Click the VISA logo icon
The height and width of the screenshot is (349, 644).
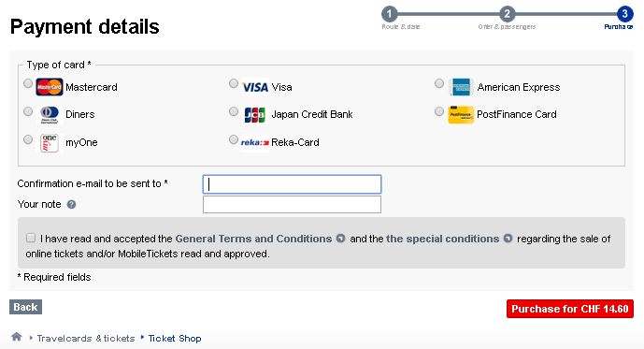pos(255,87)
